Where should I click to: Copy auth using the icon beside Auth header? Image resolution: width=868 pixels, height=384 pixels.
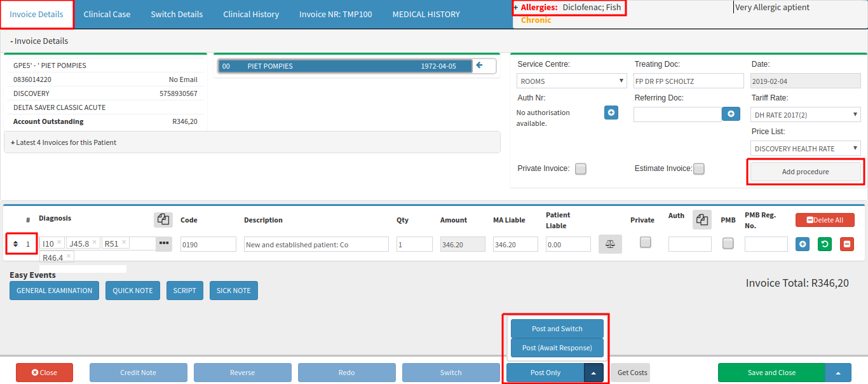tap(702, 219)
